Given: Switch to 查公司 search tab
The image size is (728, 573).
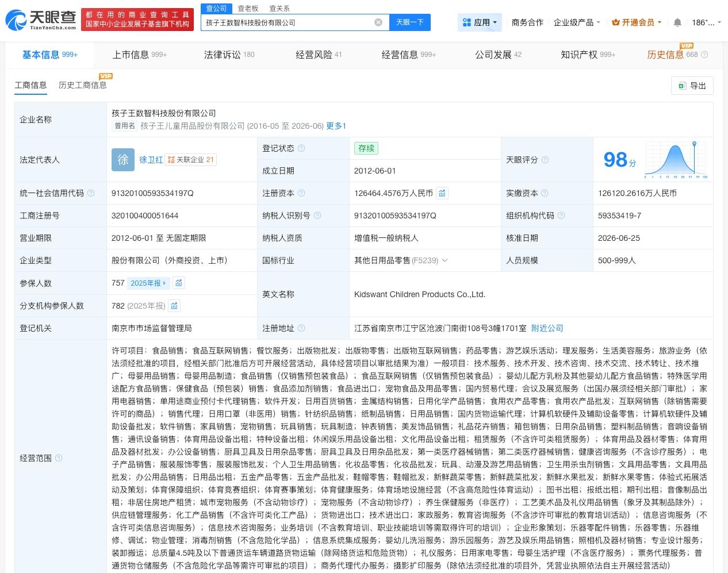Looking at the screenshot, I should (x=216, y=8).
